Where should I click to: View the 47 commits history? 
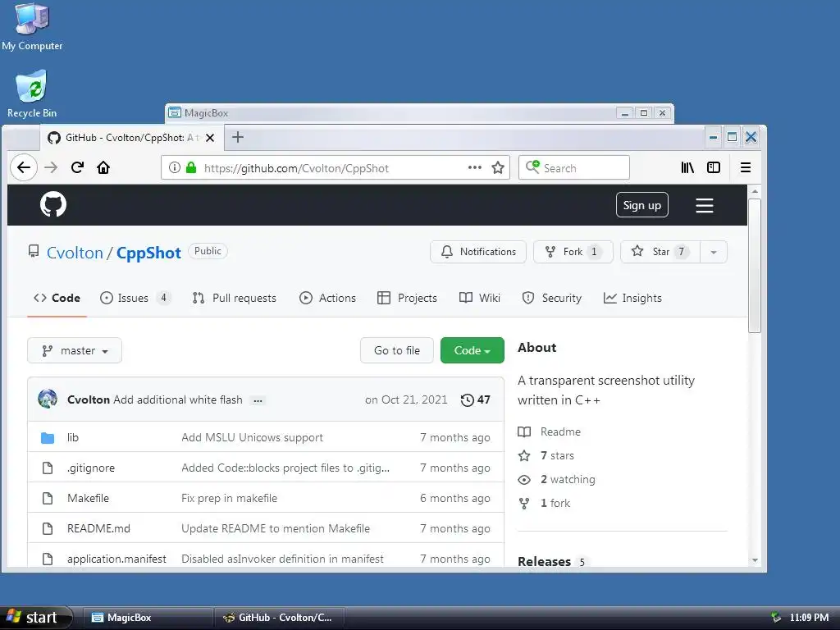(x=475, y=399)
